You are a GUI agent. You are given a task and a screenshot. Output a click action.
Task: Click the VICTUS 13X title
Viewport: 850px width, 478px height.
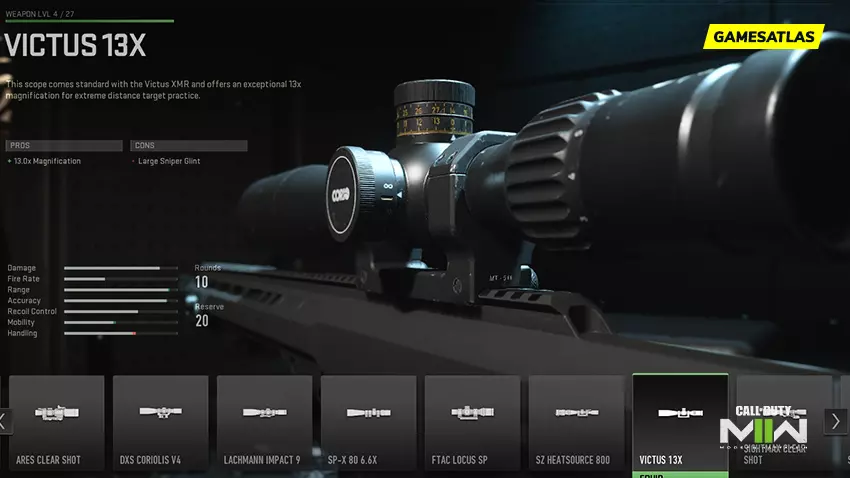point(75,45)
